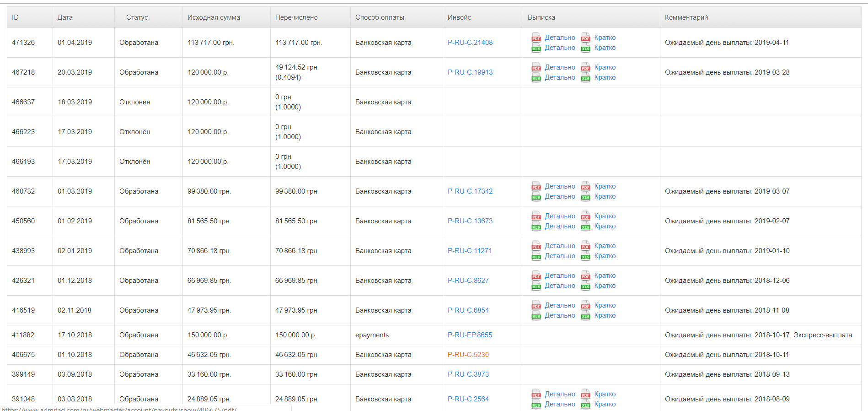Open invoice link P-RU-C.3873
The height and width of the screenshot is (411, 868).
(x=468, y=374)
